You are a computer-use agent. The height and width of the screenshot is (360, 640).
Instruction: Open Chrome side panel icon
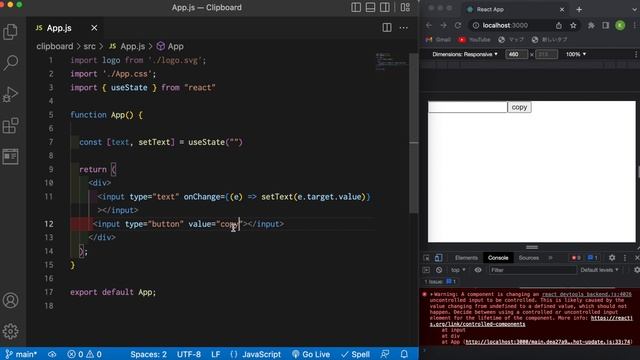(x=606, y=25)
